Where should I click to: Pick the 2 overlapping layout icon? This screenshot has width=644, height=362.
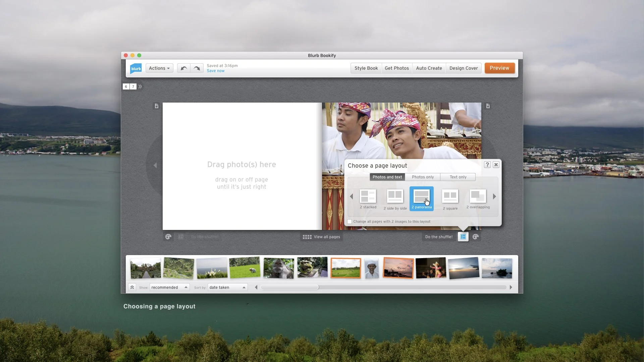click(x=478, y=196)
